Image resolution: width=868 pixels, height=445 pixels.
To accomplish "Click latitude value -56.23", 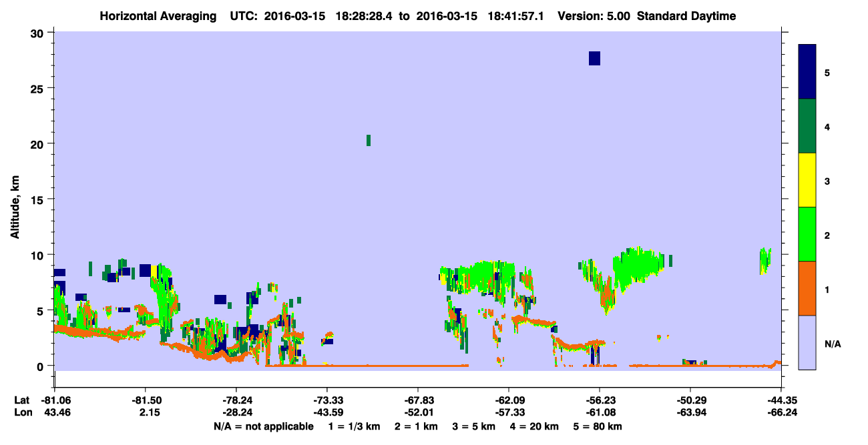I will pos(600,400).
